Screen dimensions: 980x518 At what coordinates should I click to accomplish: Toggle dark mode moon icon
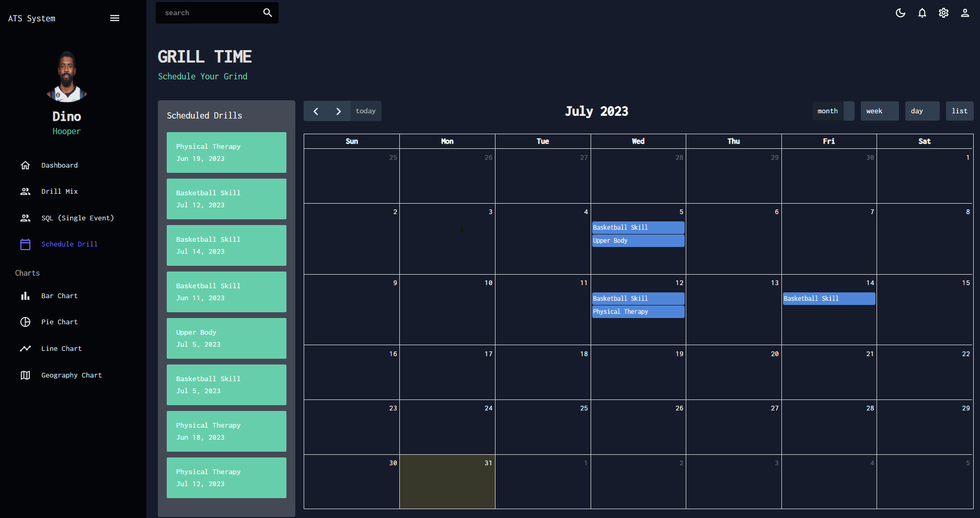(x=900, y=13)
